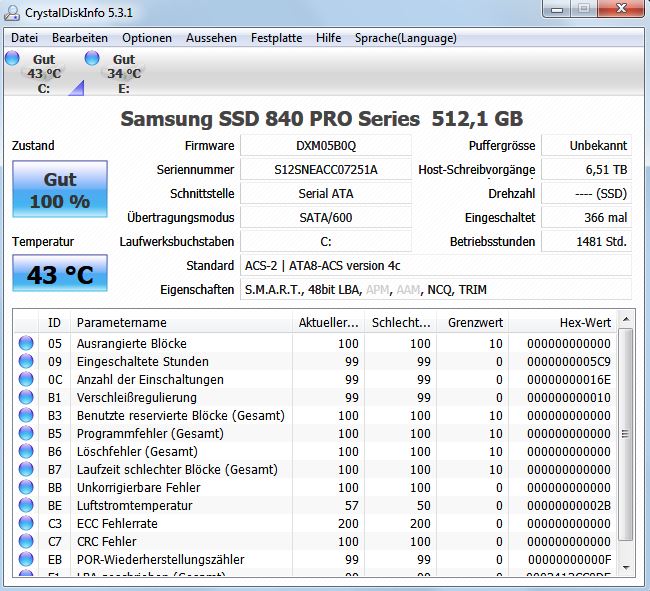The width and height of the screenshot is (650, 591).
Task: Click status orb for CRC Fehler
Action: click(x=26, y=541)
